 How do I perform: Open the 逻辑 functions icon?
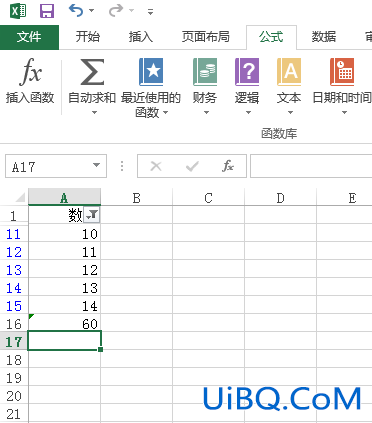click(247, 72)
